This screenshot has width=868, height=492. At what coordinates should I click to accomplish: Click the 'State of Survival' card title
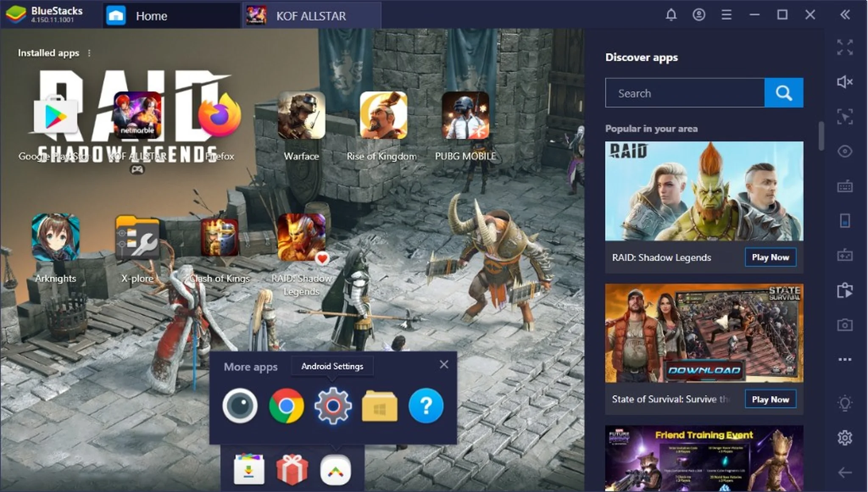click(x=670, y=399)
